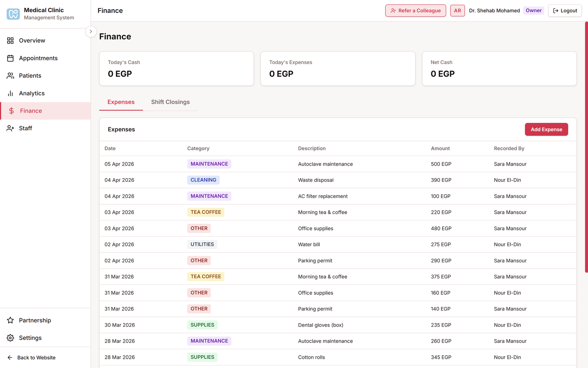
Task: Click the CLEANING category badge
Action: pyautogui.click(x=203, y=180)
